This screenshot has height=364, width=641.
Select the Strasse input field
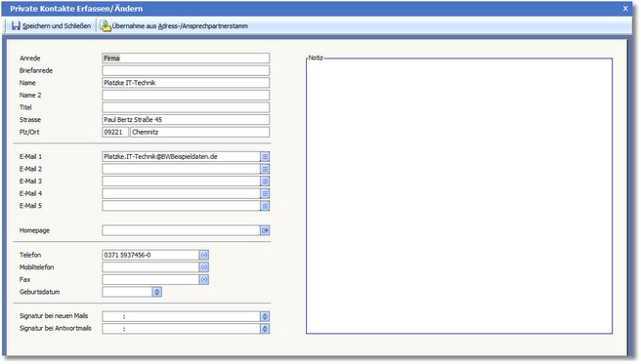(186, 120)
